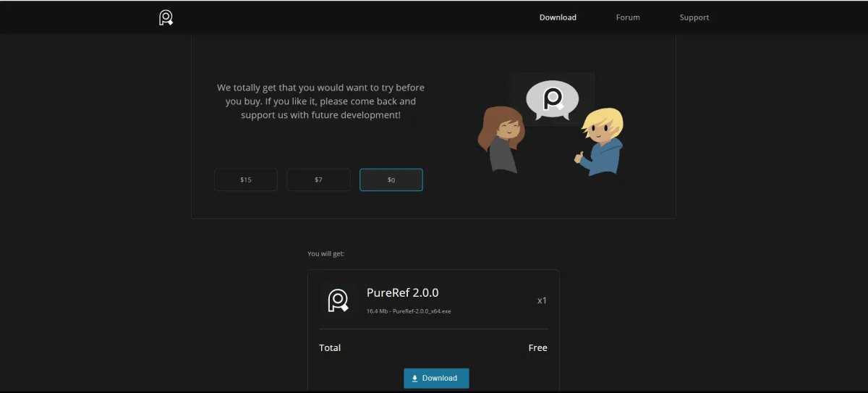Open the Forum nav link
Screen dimensions: 868x393
pyautogui.click(x=628, y=17)
